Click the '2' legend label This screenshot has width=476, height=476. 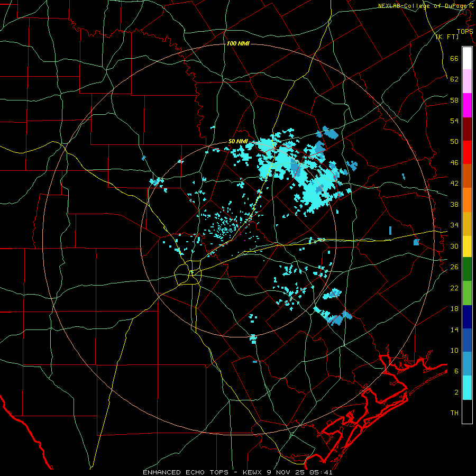[456, 392]
